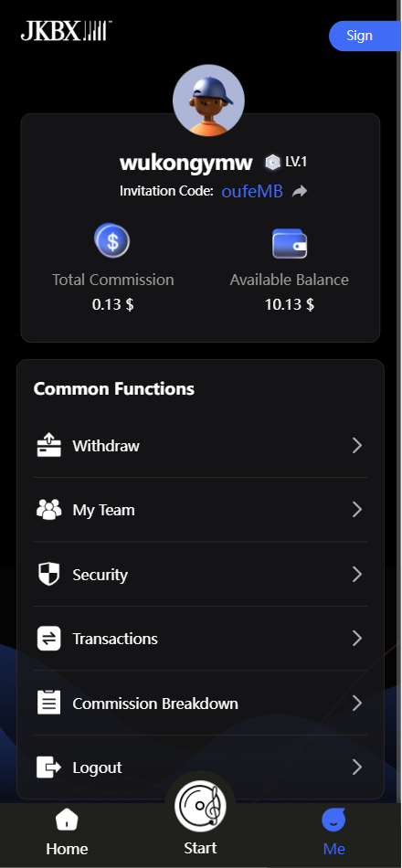Click the Transactions swap arrows icon
Image resolution: width=402 pixels, height=868 pixels.
coord(48,639)
